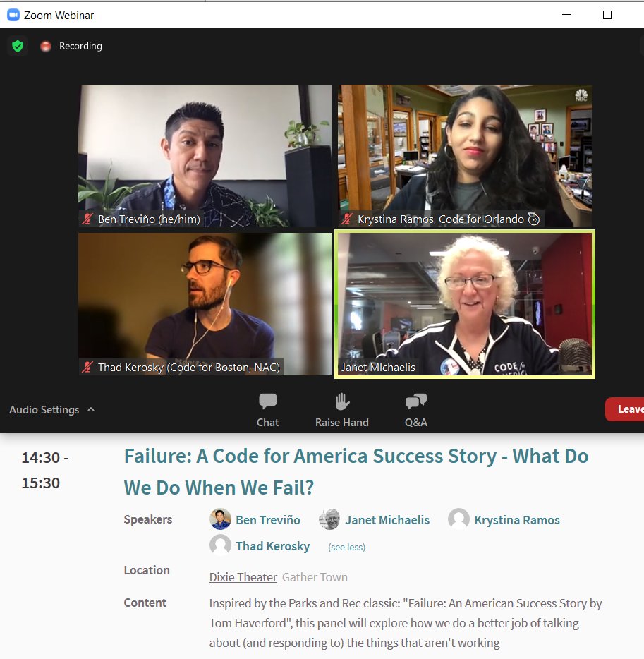Click the session description paragraph
The height and width of the screenshot is (659, 644).
[x=406, y=623]
